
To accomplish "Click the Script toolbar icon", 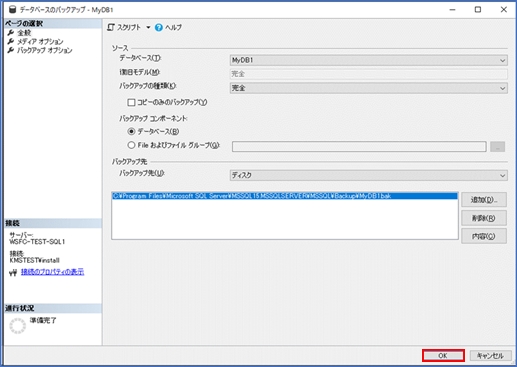I will [x=111, y=27].
